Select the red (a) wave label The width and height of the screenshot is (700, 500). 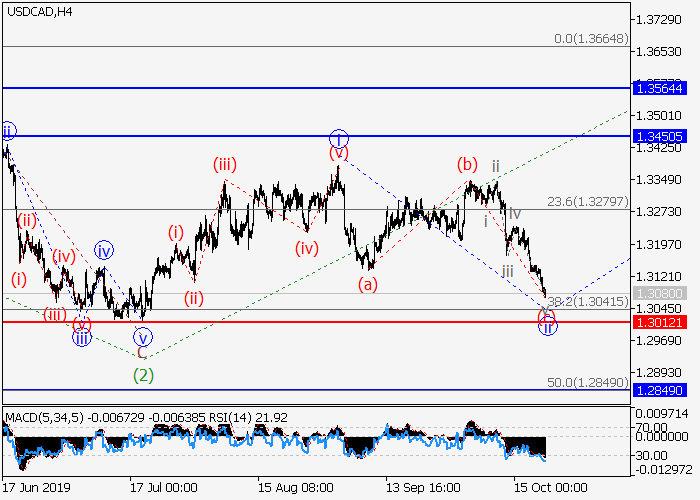pos(369,284)
